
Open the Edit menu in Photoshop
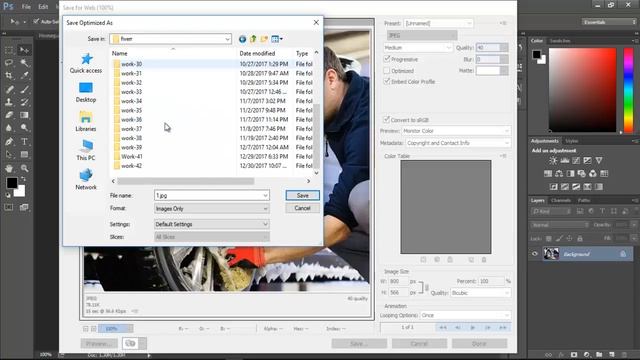coord(43,7)
